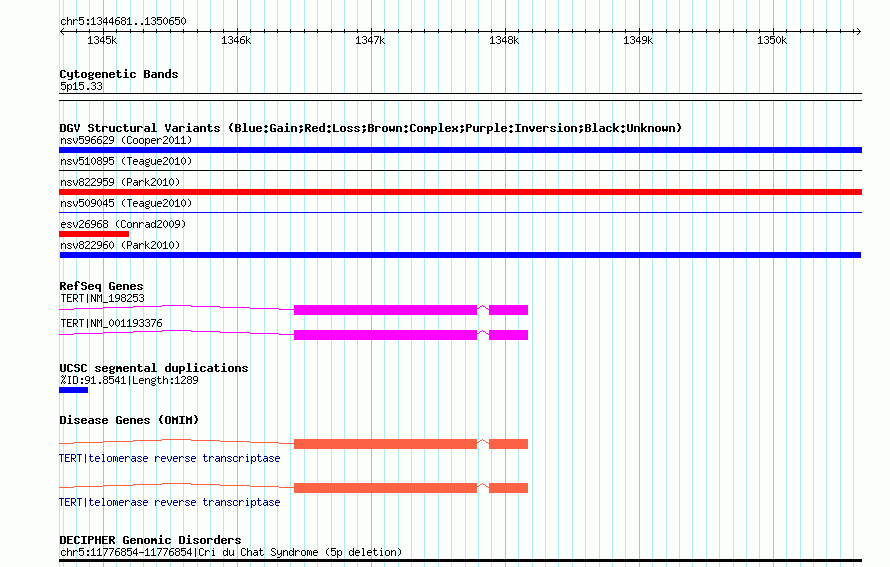Click the 1347k ruler tick label
Screen dimensions: 890x567
[370, 40]
